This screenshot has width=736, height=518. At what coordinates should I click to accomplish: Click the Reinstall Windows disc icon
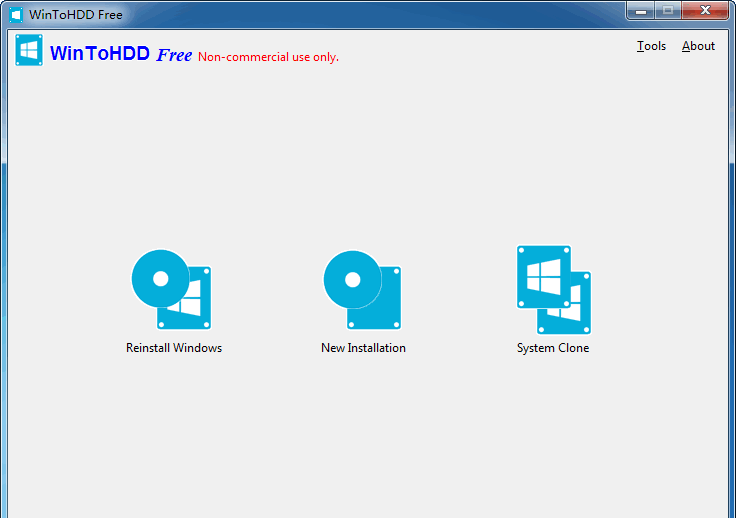coord(171,289)
